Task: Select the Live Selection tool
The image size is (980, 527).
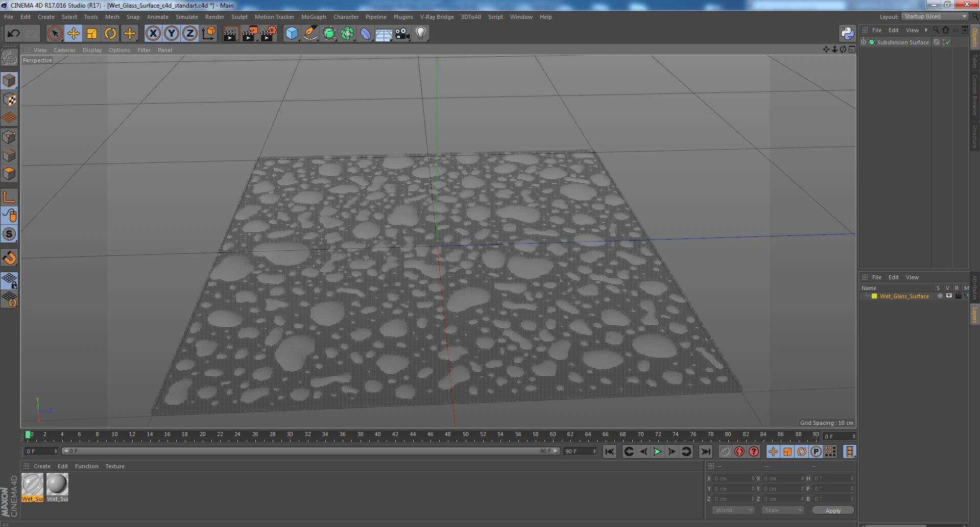Action: click(x=55, y=34)
